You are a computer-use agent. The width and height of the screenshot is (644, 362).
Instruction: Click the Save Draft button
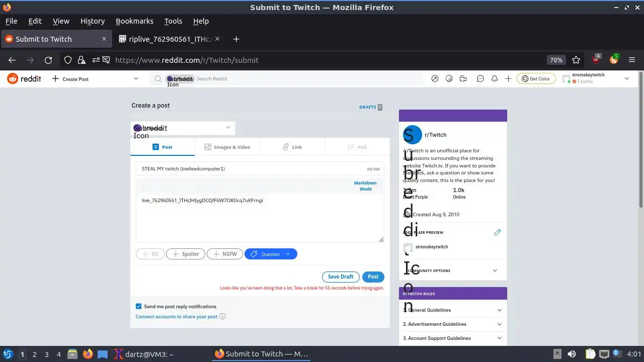click(341, 277)
